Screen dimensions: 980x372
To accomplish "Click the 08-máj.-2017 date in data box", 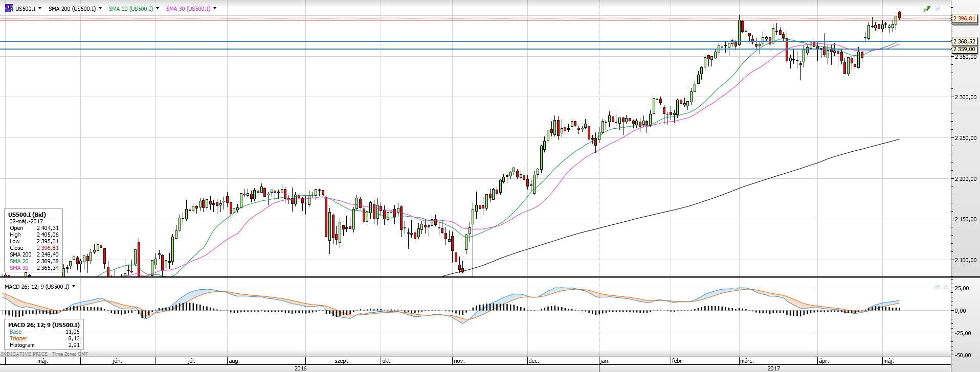I will click(26, 221).
